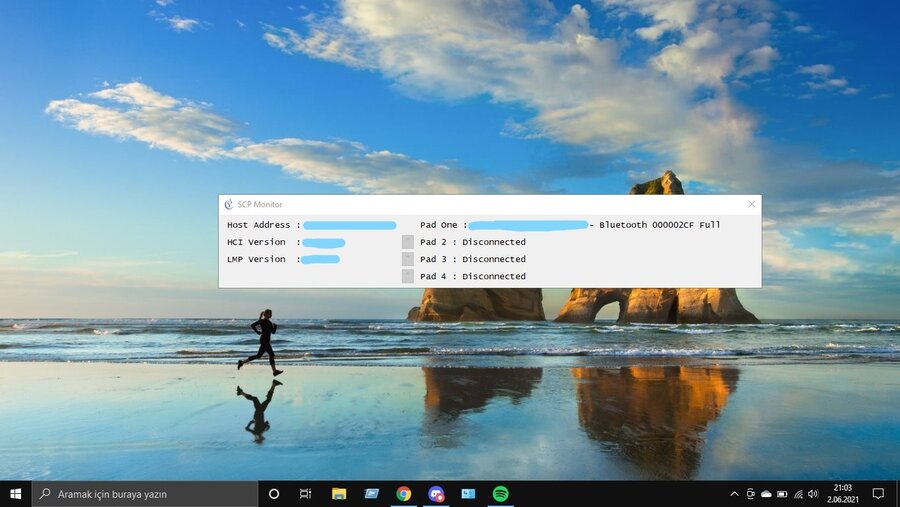Click the SCP Monitor title bar icon

[228, 204]
